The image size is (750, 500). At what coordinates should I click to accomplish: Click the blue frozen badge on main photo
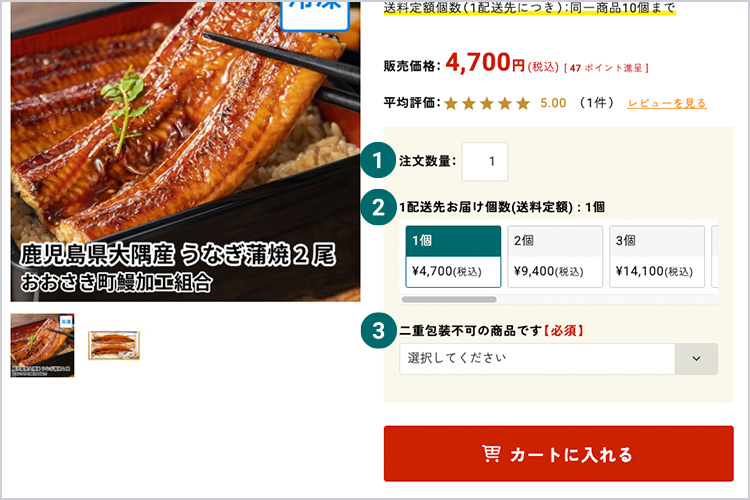[315, 12]
